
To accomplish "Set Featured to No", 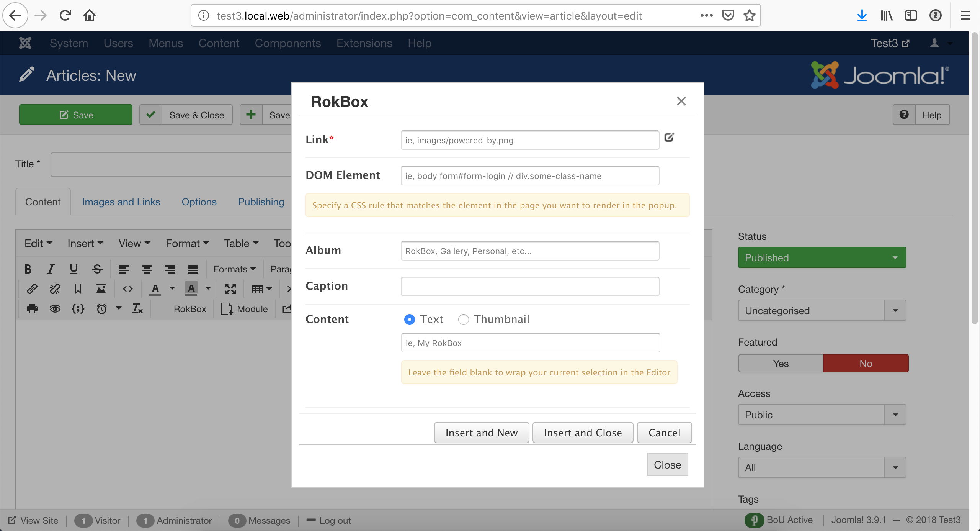I will click(866, 363).
